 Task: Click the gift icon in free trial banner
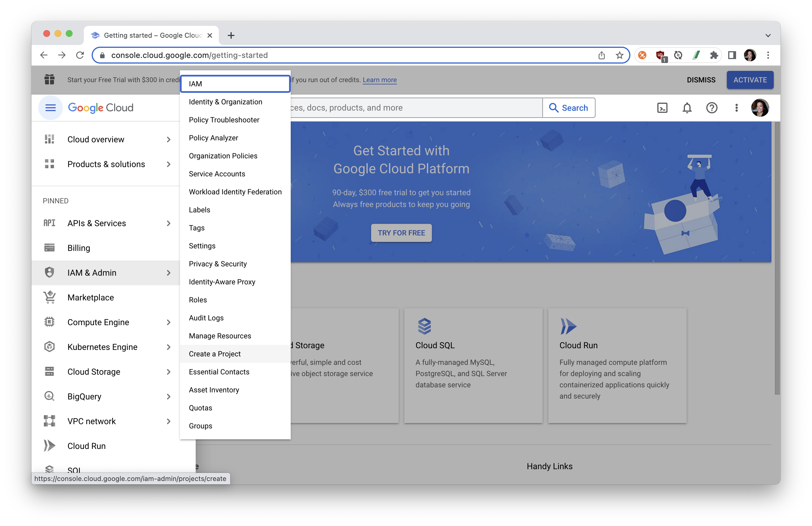49,80
